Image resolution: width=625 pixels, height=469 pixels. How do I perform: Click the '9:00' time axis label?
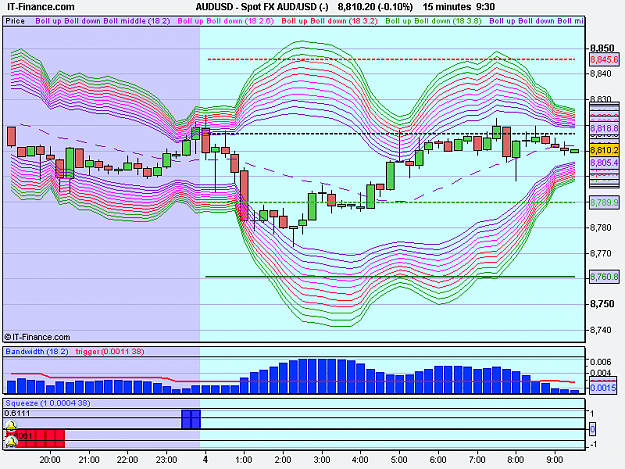pyautogui.click(x=554, y=460)
